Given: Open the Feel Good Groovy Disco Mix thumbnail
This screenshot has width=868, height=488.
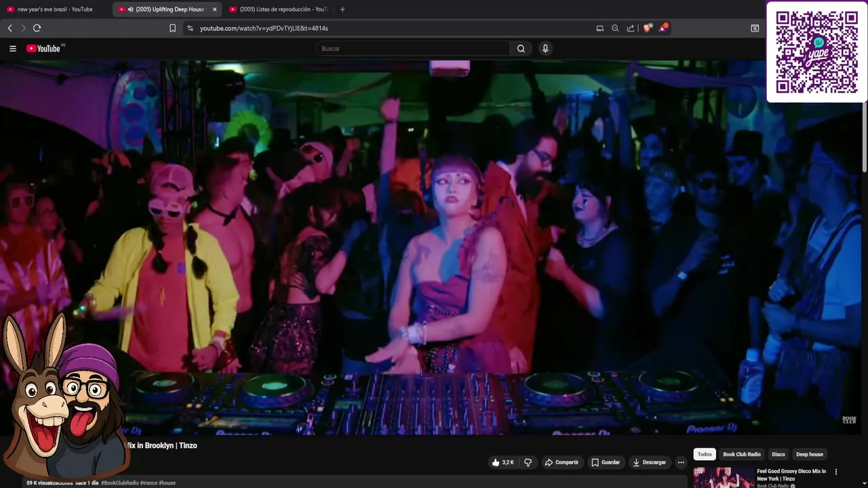Looking at the screenshot, I should click(x=723, y=478).
